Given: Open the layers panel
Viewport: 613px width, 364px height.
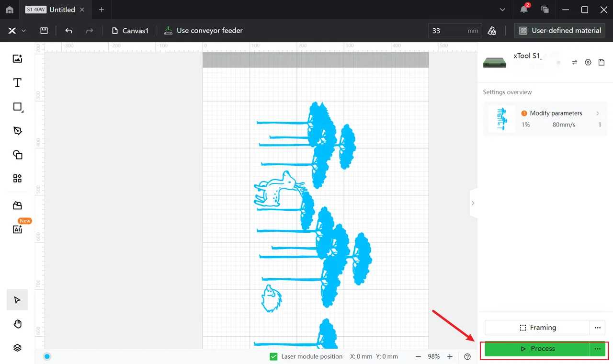Looking at the screenshot, I should click(18, 348).
